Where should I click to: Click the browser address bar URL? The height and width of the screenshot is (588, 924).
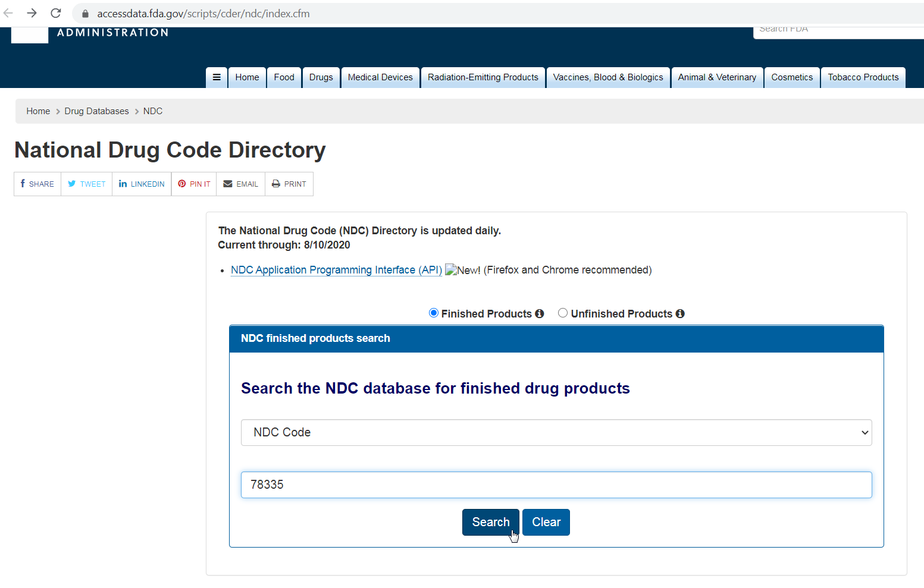pos(203,14)
